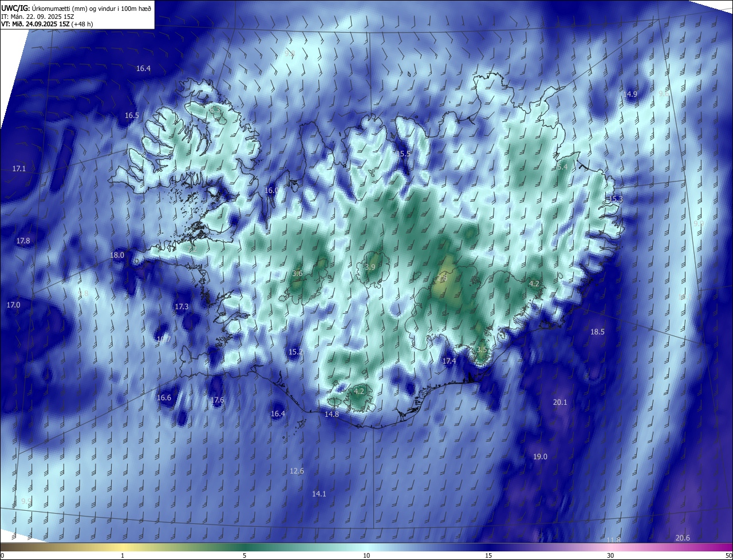Click the 15.3 value label on east coast
The image size is (733, 560).
click(x=615, y=199)
